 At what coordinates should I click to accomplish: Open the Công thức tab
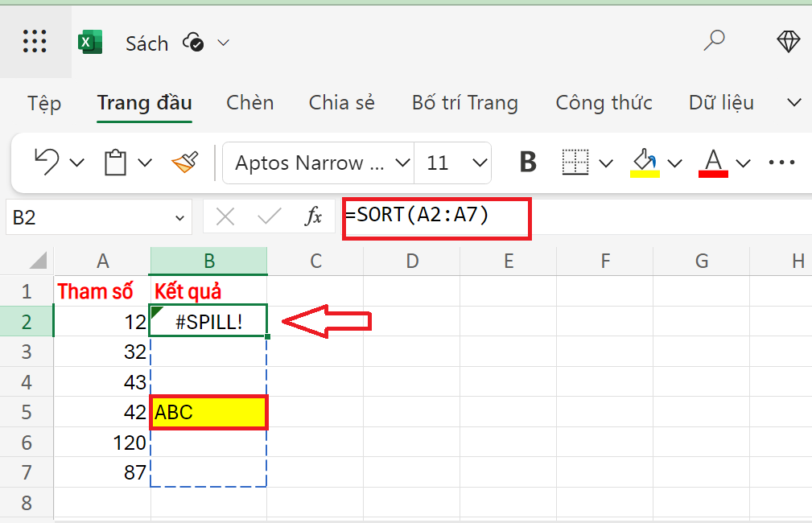coord(604,102)
